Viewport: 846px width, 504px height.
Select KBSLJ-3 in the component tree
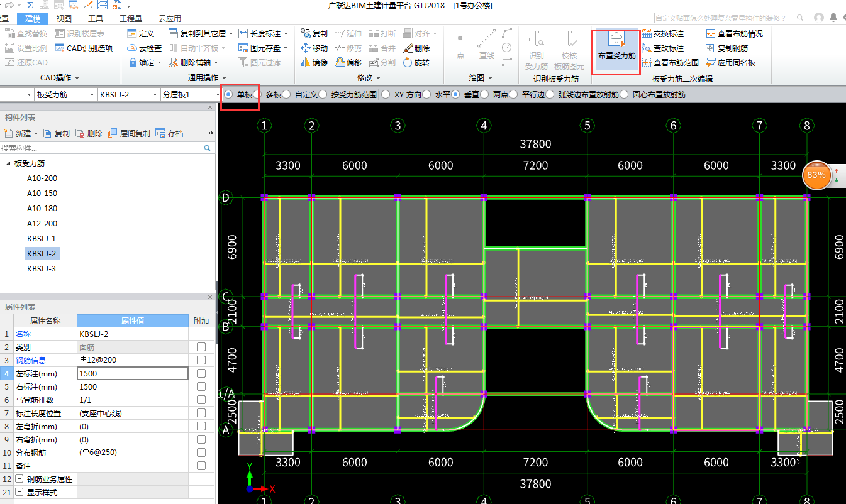[x=42, y=269]
